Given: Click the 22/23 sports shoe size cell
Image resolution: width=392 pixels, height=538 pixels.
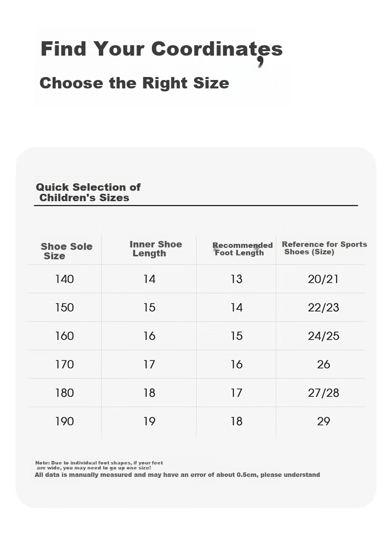Looking at the screenshot, I should point(323,308).
